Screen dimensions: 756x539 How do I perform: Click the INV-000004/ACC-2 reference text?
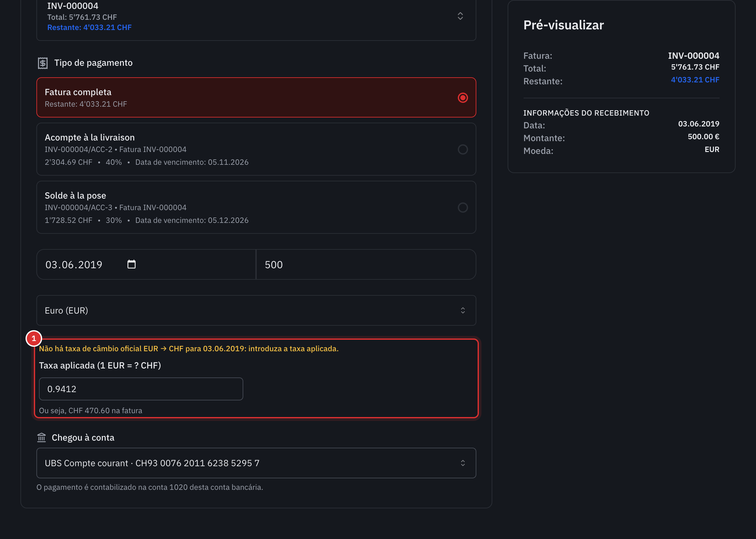78,149
